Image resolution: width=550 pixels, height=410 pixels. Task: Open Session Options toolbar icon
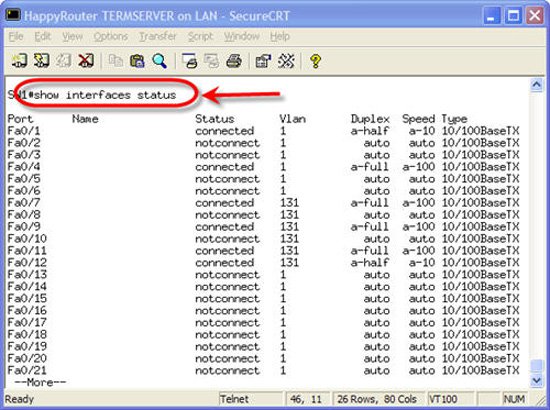263,61
